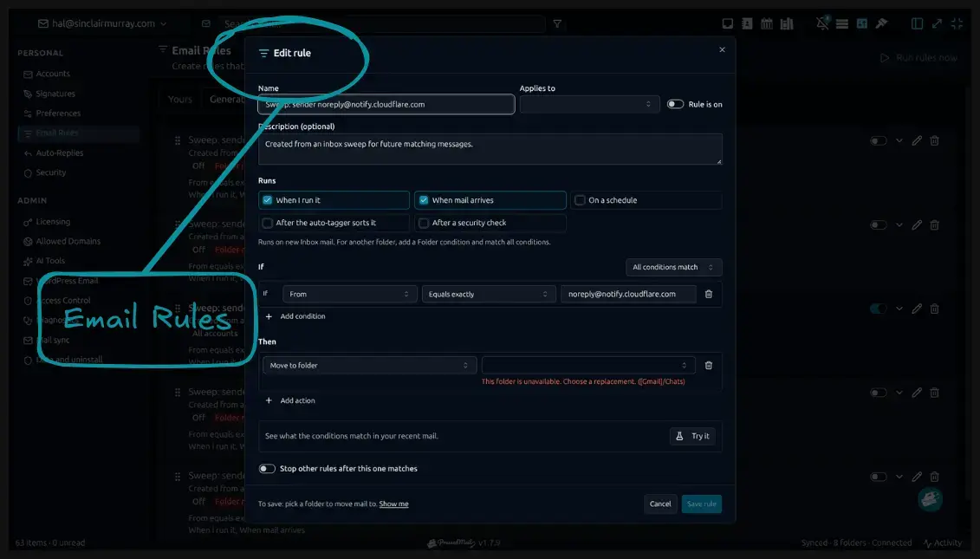Open the contacts address book icon
Viewport: 980px width, 559px height.
pos(747,23)
